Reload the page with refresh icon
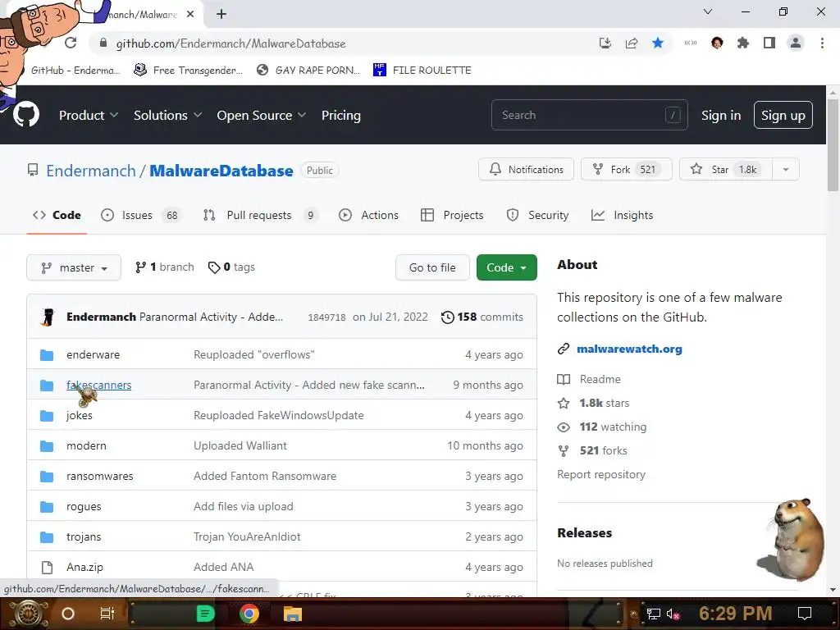Image resolution: width=840 pixels, height=630 pixels. point(71,43)
